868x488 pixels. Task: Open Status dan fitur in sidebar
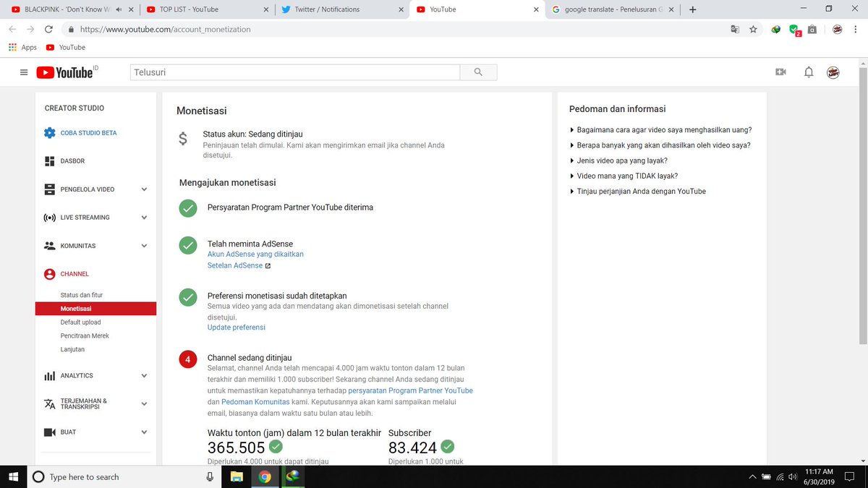(x=82, y=295)
